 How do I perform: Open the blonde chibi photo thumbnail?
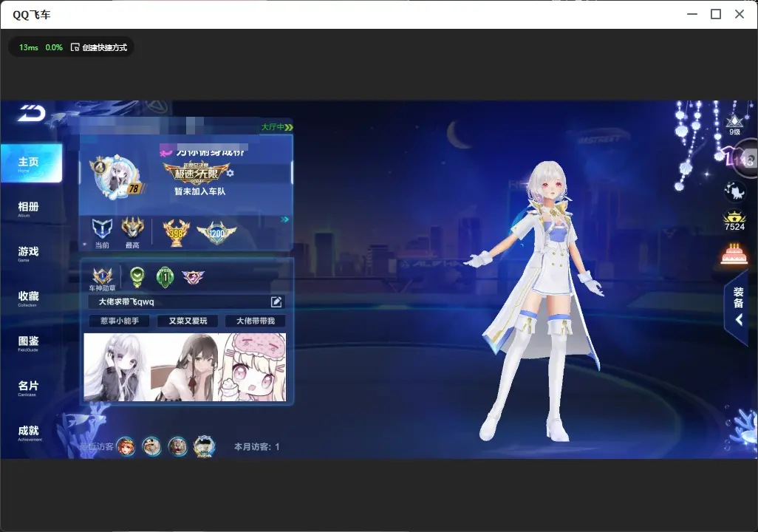253,367
